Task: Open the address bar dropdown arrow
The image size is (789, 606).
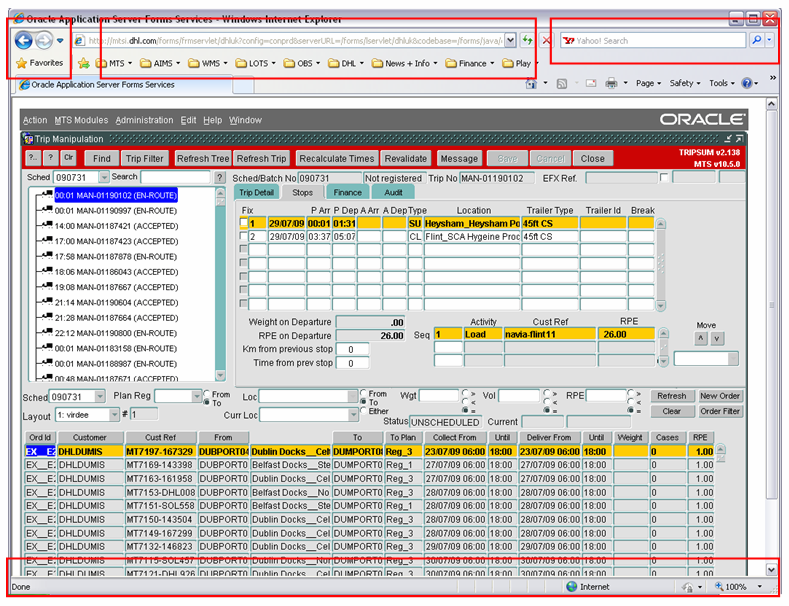Action: 510,40
